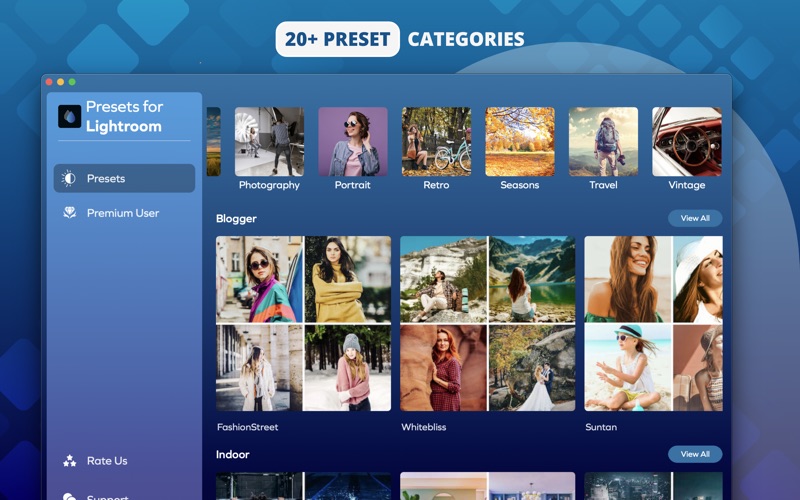Click the green maximize window button
The height and width of the screenshot is (500, 800).
click(x=72, y=82)
